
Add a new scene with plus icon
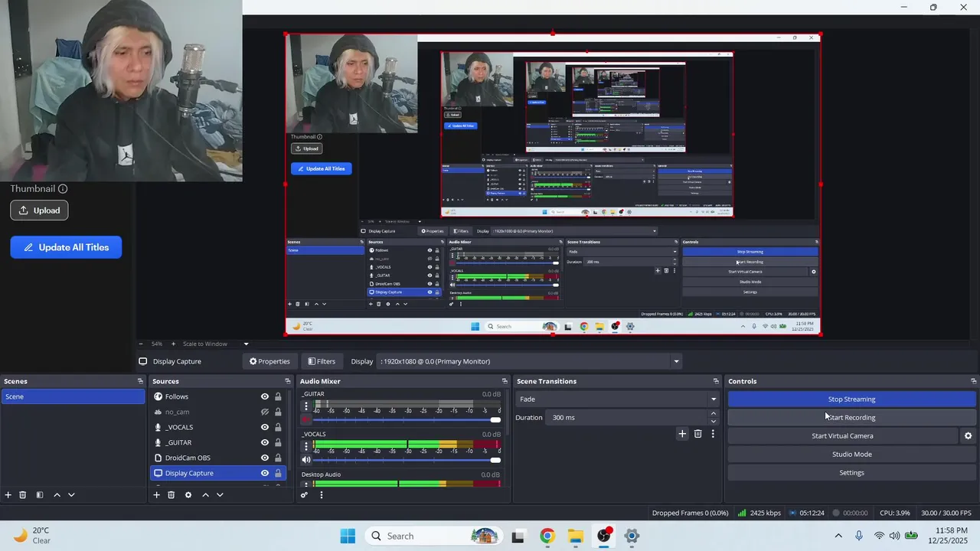pos(8,495)
